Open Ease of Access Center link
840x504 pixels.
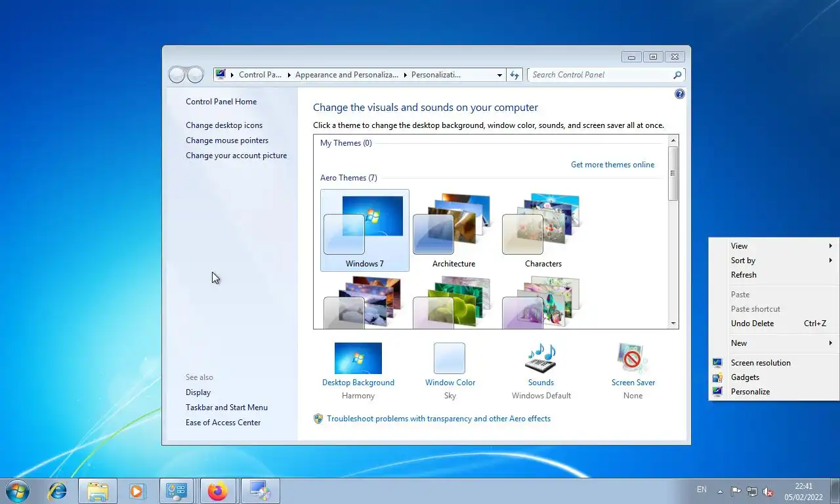tap(223, 423)
